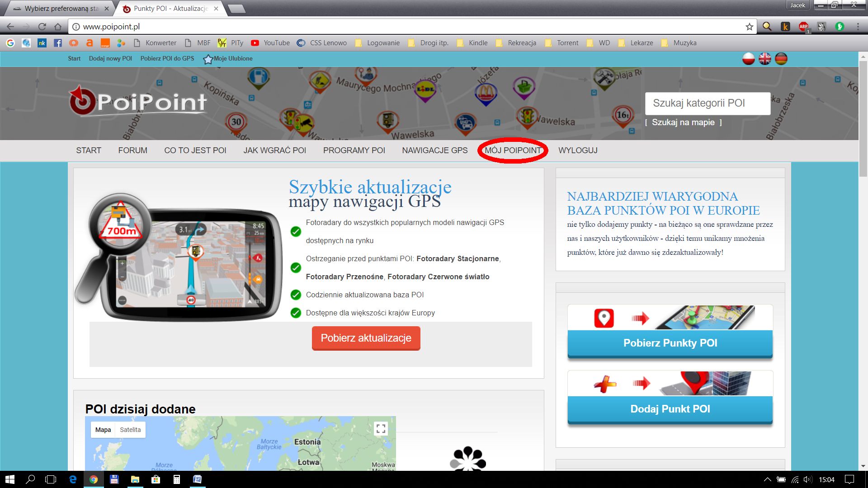Click the Pobierz aktualizacje button
Image resolution: width=868 pixels, height=488 pixels.
[366, 338]
